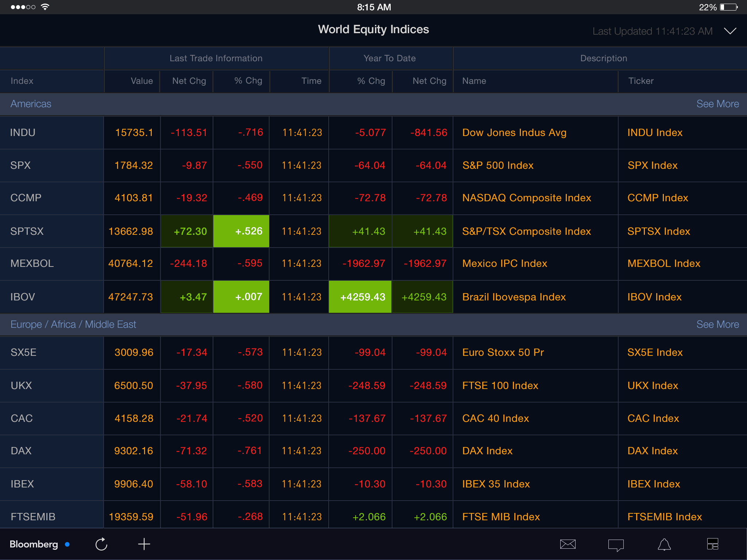Viewport: 747px width, 560px height.
Task: Tap the World Equity Indices title
Action: click(373, 30)
